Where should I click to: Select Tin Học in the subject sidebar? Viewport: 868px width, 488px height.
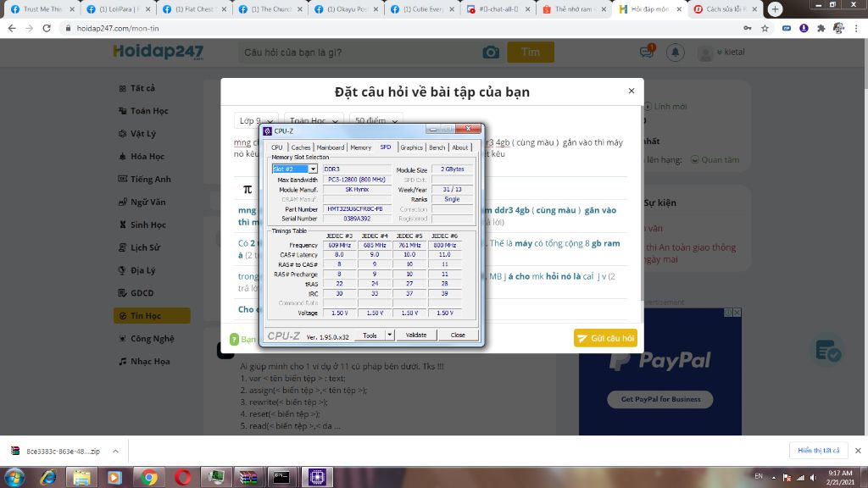tap(152, 315)
